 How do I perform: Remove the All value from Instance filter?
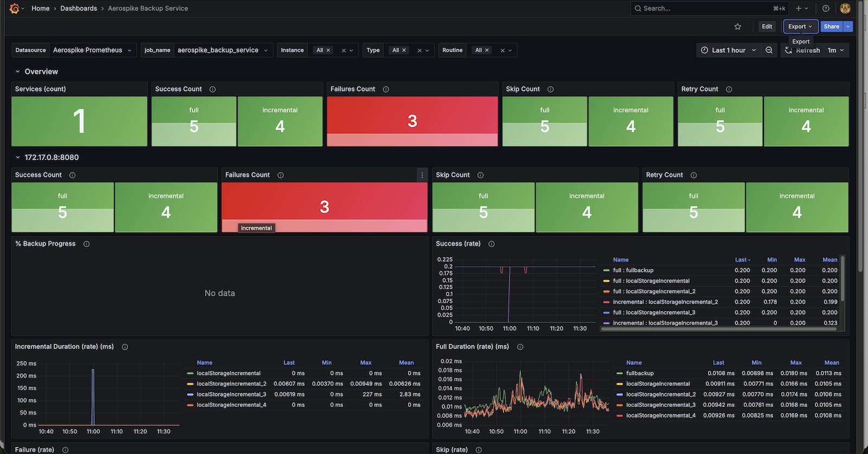(x=328, y=50)
